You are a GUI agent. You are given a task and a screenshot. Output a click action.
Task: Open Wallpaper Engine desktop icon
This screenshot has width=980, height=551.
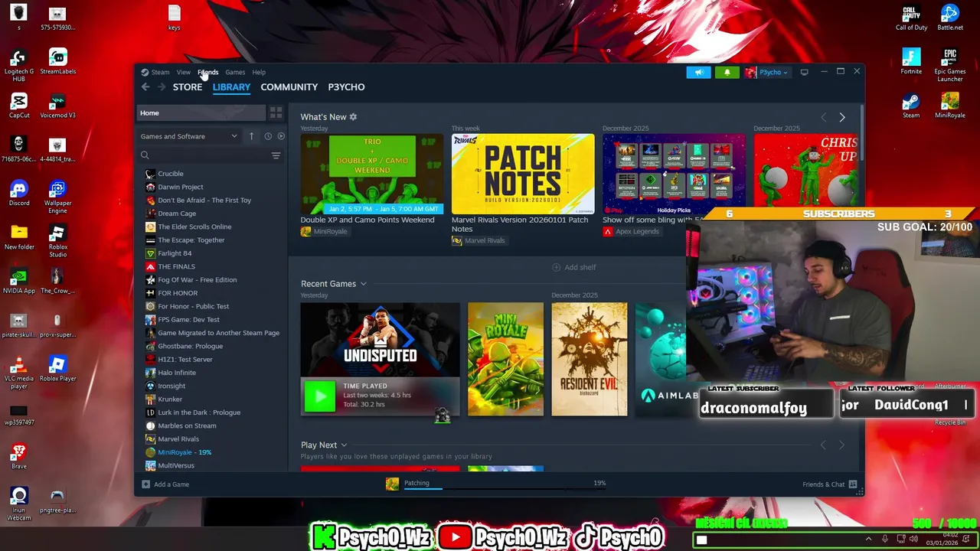click(57, 197)
